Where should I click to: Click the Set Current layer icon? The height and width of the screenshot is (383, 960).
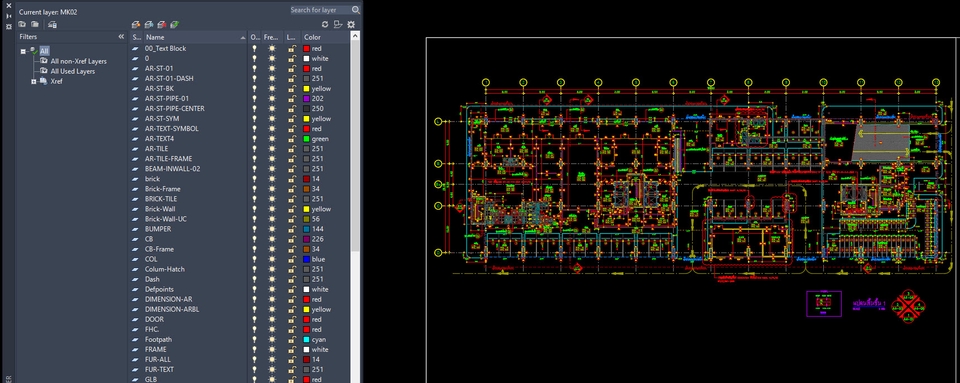point(175,24)
